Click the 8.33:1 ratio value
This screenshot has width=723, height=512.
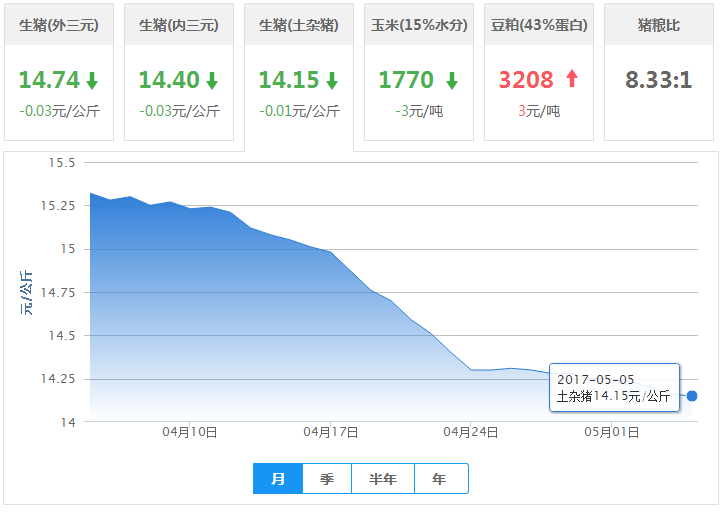click(x=659, y=80)
